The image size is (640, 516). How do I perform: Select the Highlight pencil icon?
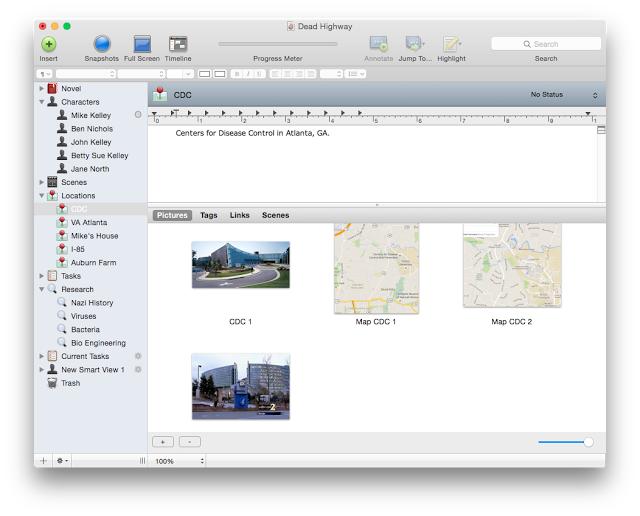coord(451,44)
